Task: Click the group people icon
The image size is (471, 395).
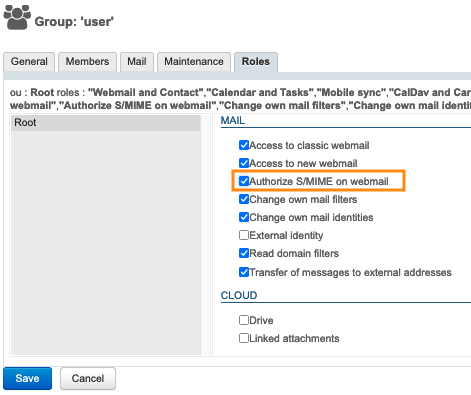Action: (17, 17)
